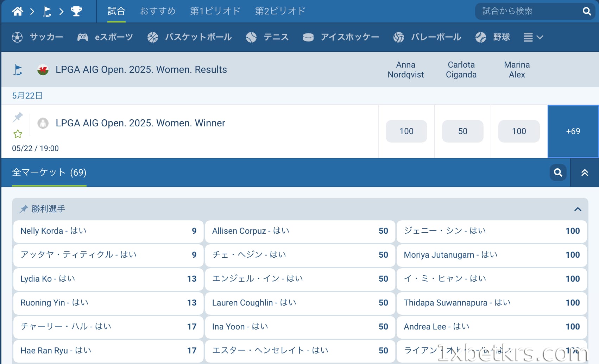Switch to the 試合 tab
599x364 pixels.
pos(116,11)
